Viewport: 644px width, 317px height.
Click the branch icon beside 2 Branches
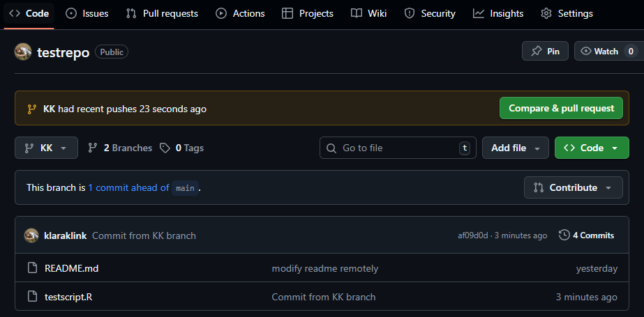pos(93,148)
